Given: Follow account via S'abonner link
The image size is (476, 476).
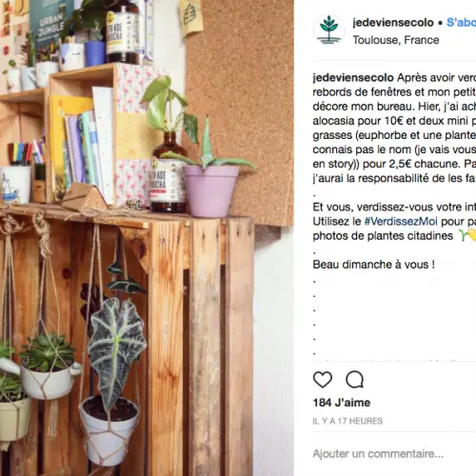Looking at the screenshot, I should point(461,23).
